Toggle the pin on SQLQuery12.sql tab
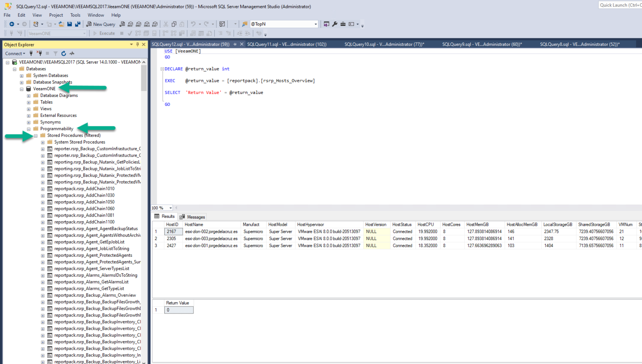The height and width of the screenshot is (364, 642). pyautogui.click(x=235, y=44)
